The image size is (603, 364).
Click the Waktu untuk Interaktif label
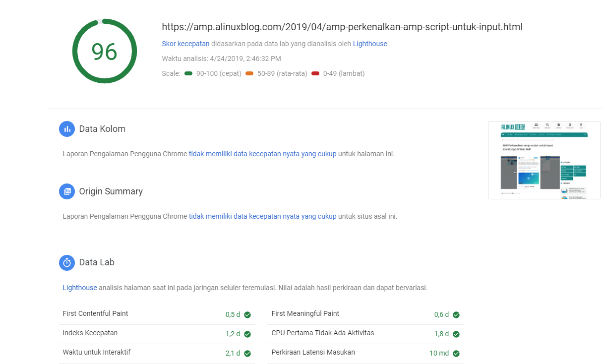(x=97, y=352)
